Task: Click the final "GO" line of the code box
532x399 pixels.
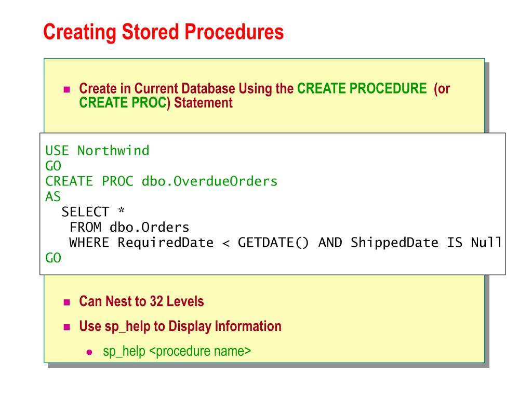Action: click(53, 258)
